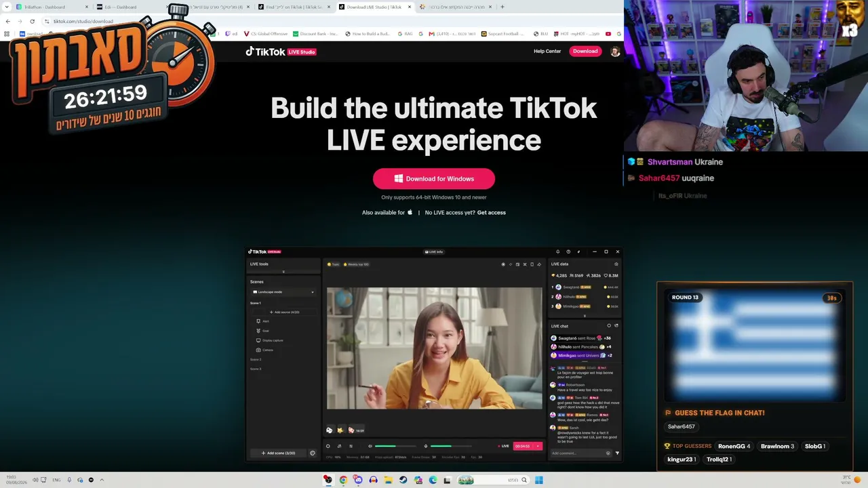The width and height of the screenshot is (868, 488).
Task: Open File Explorer from the taskbar
Action: tap(388, 480)
